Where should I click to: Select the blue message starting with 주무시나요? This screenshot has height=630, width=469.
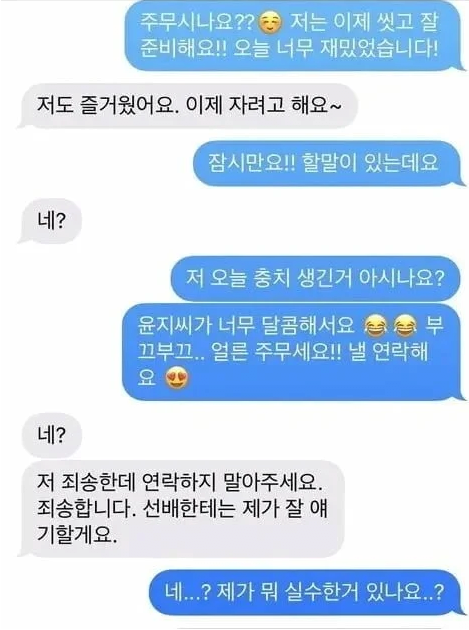[293, 35]
